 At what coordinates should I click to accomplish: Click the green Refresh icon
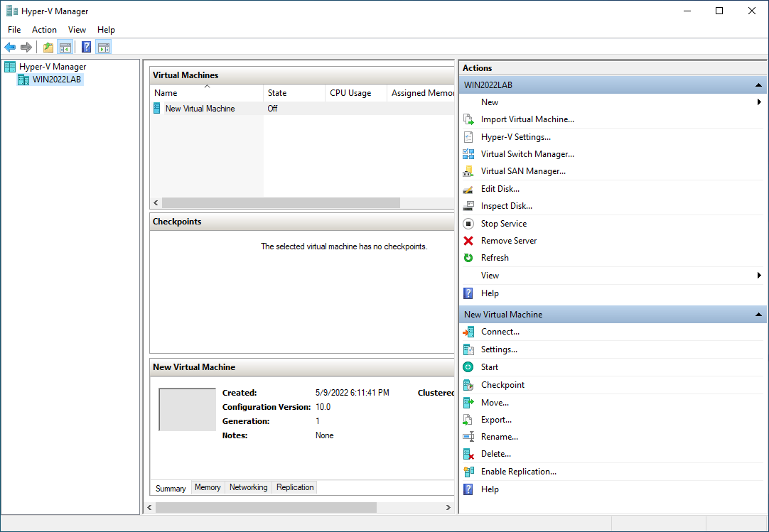[468, 258]
